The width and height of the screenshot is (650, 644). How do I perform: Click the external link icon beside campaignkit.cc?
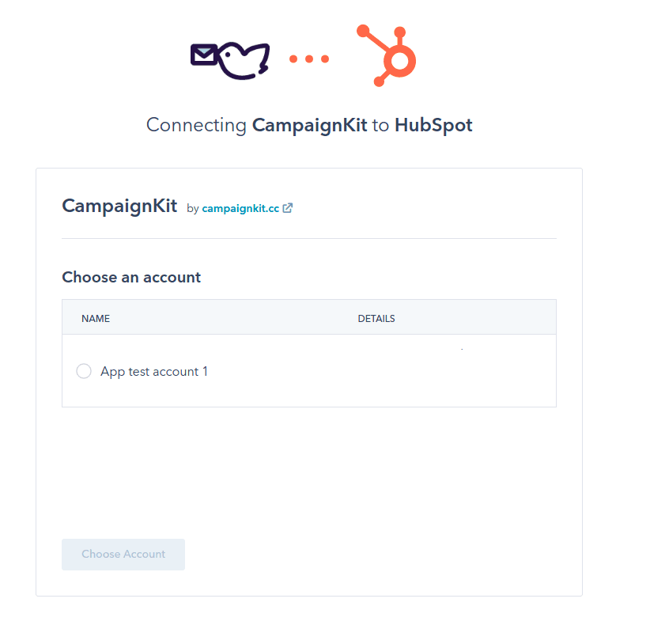point(287,207)
